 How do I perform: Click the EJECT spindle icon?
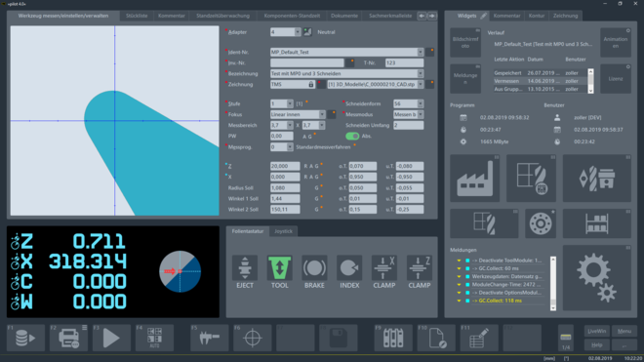click(x=245, y=268)
